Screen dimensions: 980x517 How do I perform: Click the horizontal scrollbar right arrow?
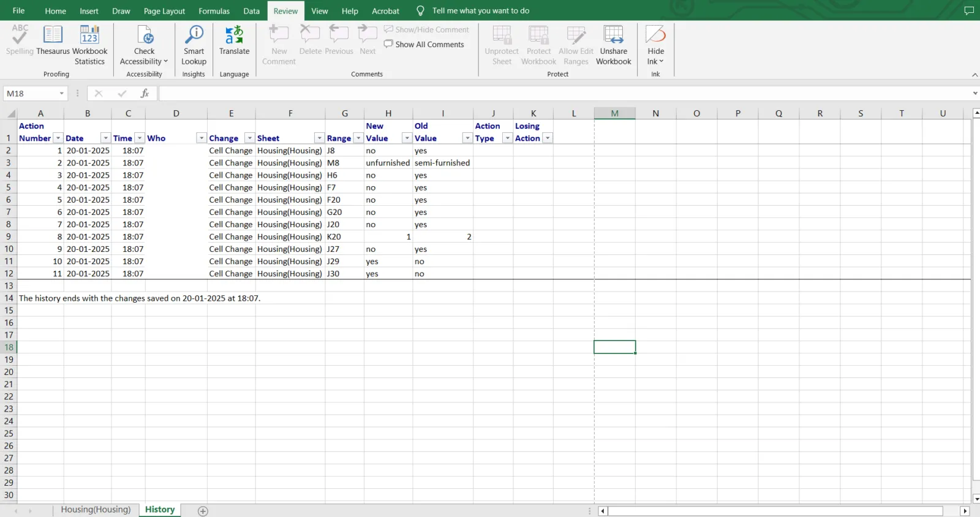[x=965, y=511]
